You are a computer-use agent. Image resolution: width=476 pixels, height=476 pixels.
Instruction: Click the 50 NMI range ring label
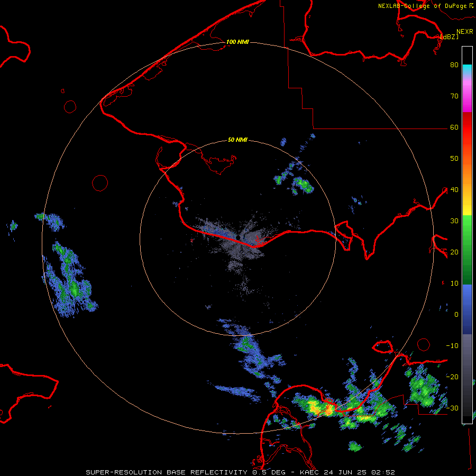[x=237, y=140]
